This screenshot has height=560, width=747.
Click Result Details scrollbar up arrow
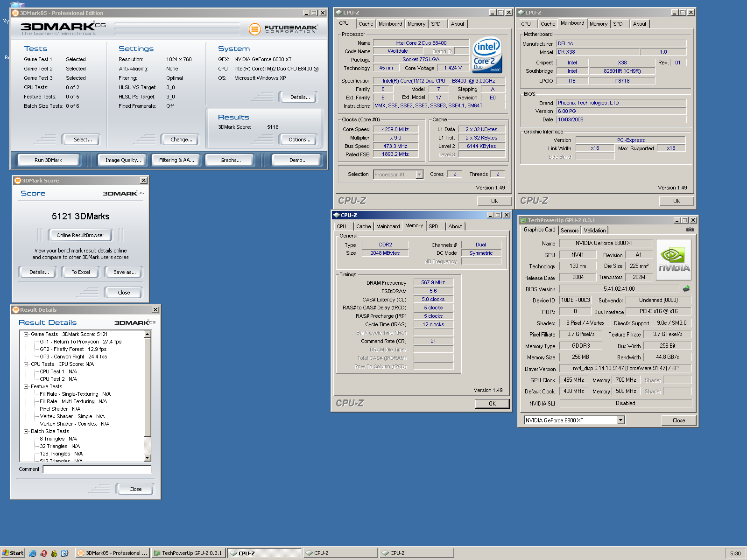point(148,334)
